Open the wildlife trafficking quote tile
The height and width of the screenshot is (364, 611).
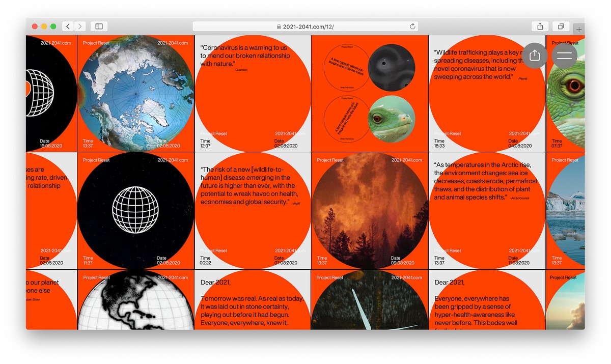[487, 94]
